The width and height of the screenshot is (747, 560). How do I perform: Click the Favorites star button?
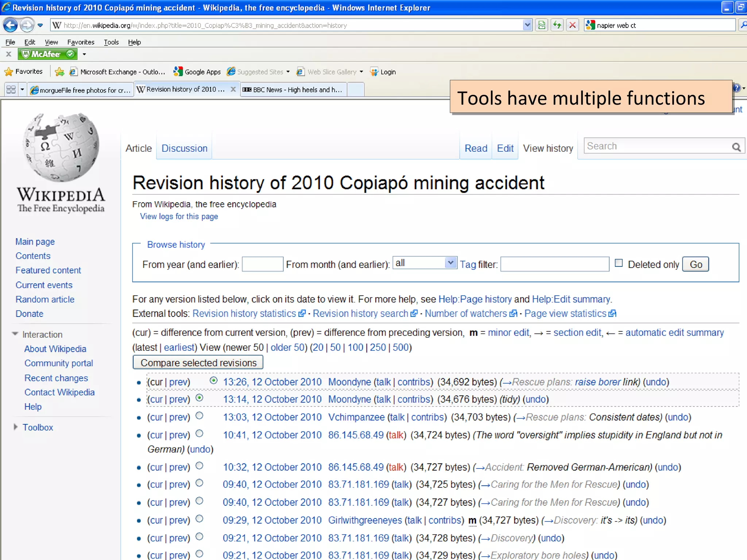(x=23, y=71)
